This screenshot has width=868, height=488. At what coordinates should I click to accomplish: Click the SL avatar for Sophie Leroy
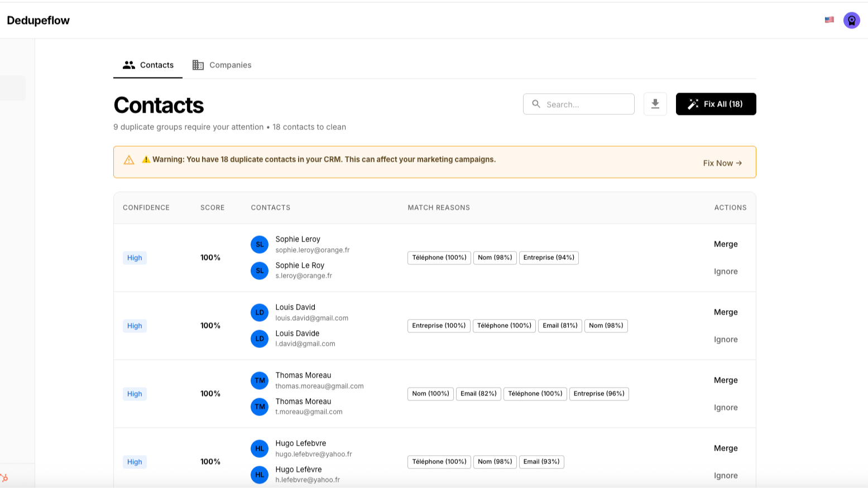click(260, 244)
